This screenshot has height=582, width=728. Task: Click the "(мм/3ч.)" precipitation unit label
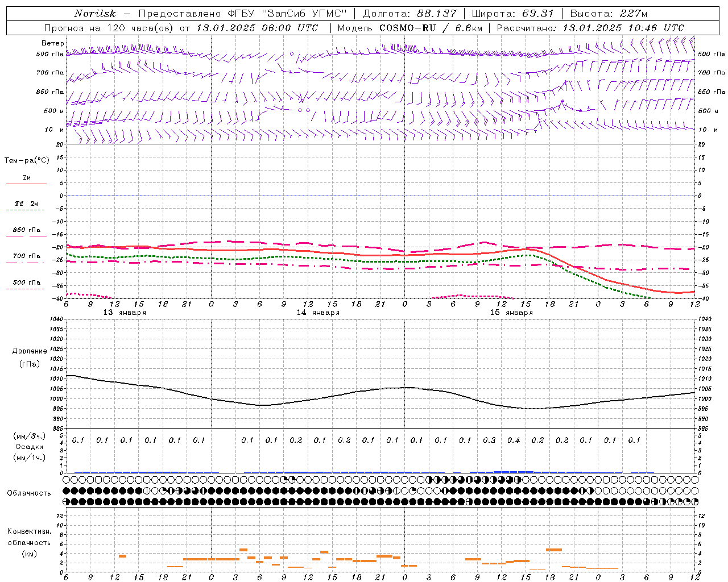click(x=30, y=436)
